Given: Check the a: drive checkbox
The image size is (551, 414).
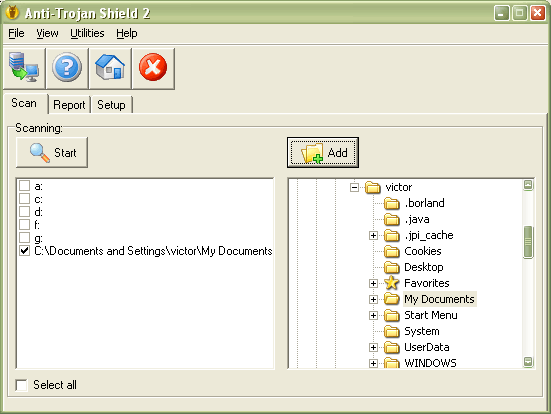Looking at the screenshot, I should (24, 186).
